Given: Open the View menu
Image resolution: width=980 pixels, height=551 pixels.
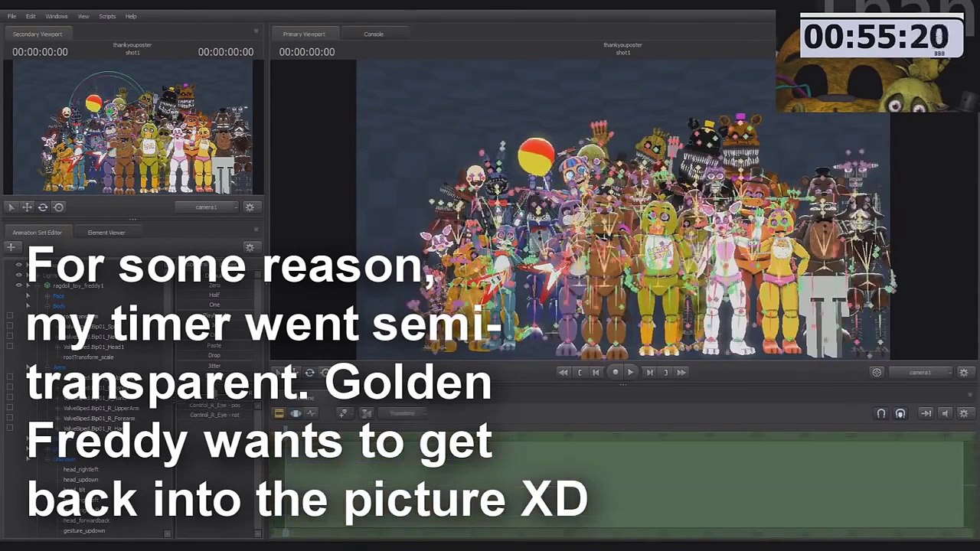Looking at the screenshot, I should pyautogui.click(x=83, y=16).
